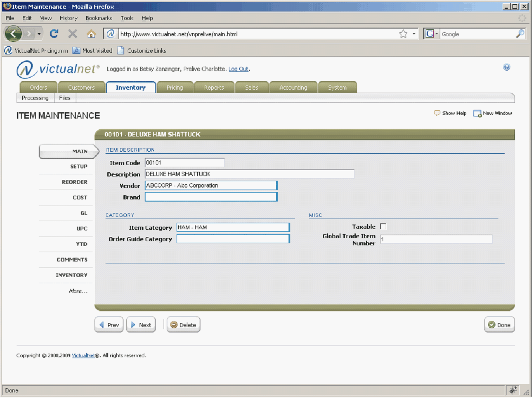
Task: Reload the page with the refresh icon
Action: tap(54, 34)
